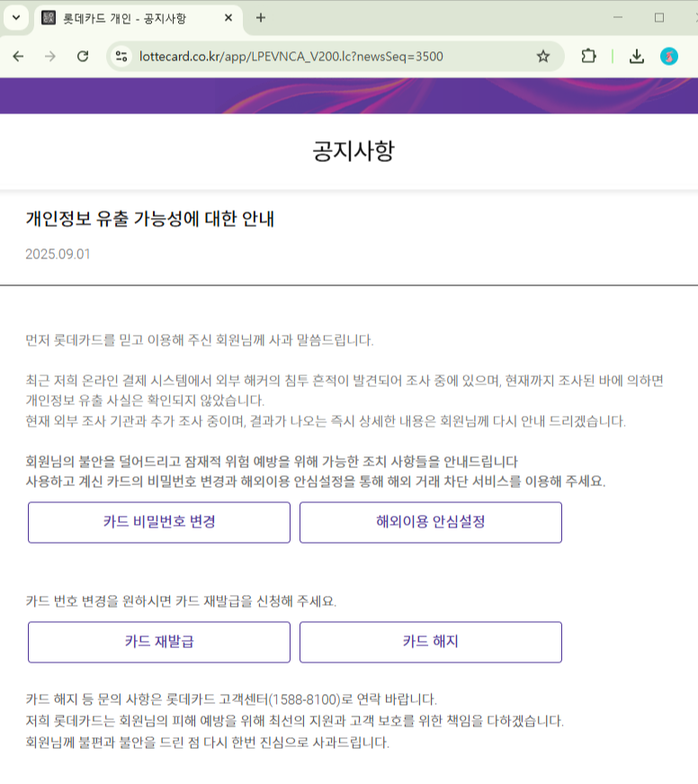
Task: Click the line starting 사용하고 계신 카드의
Action: pyautogui.click(x=316, y=482)
